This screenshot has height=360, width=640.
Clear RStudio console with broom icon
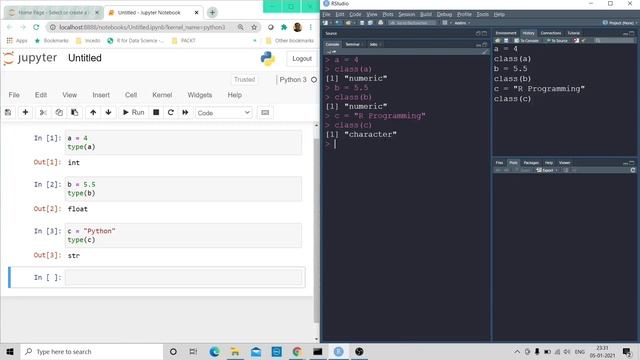click(484, 52)
